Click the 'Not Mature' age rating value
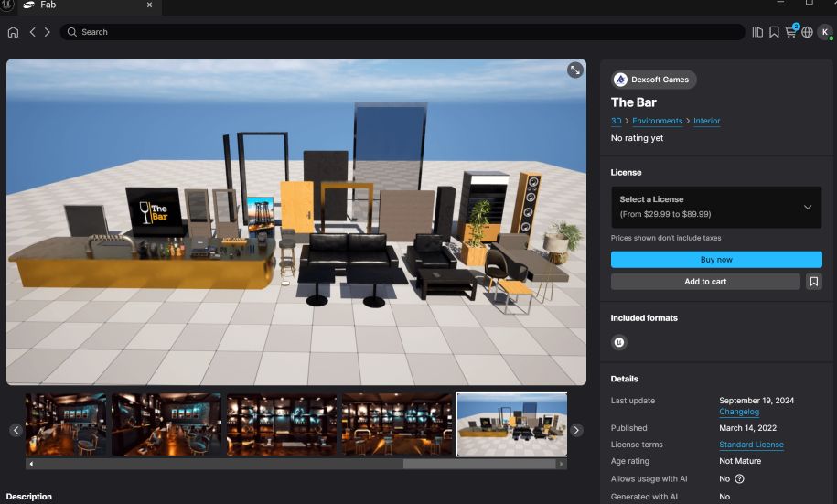The height and width of the screenshot is (504, 837). pyautogui.click(x=740, y=461)
